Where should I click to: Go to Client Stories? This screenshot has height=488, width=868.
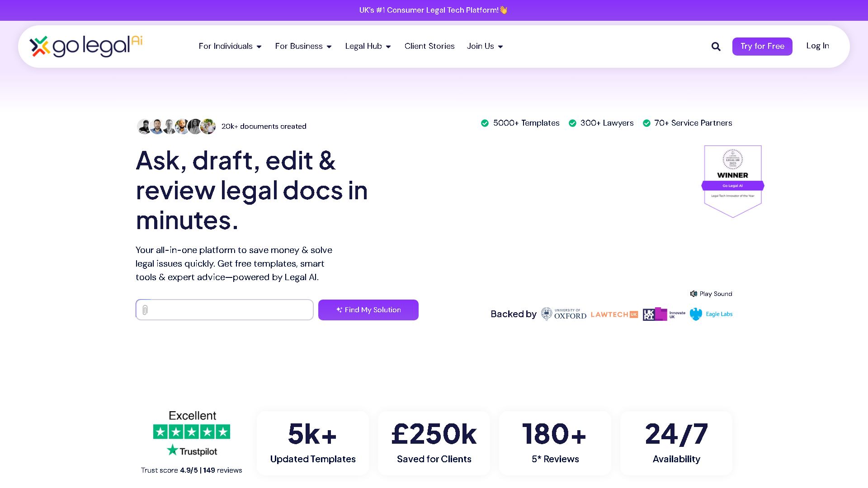click(x=429, y=46)
